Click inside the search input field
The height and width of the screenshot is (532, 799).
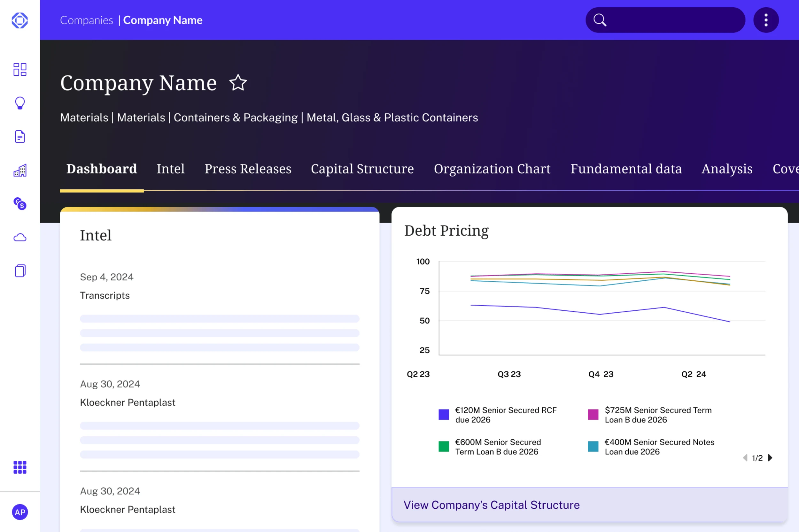(x=665, y=20)
